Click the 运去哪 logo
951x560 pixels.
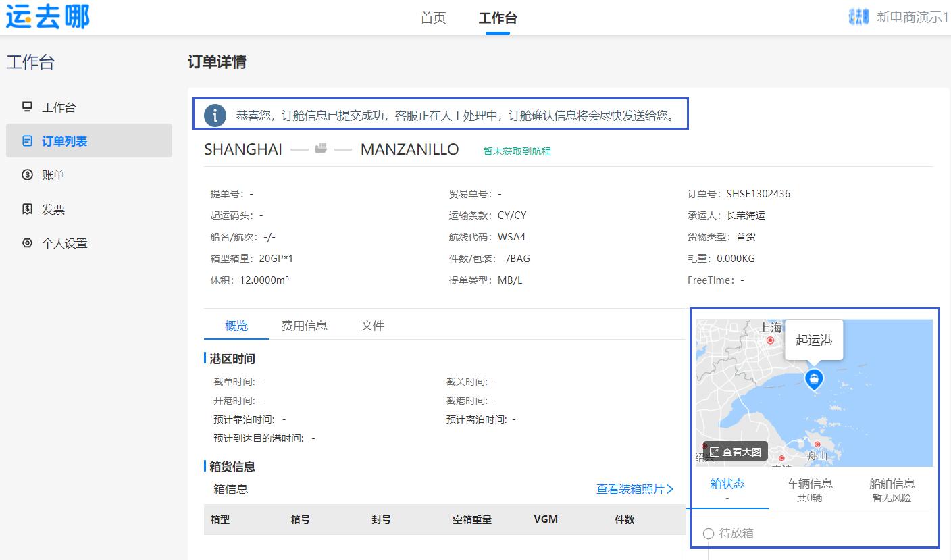47,17
